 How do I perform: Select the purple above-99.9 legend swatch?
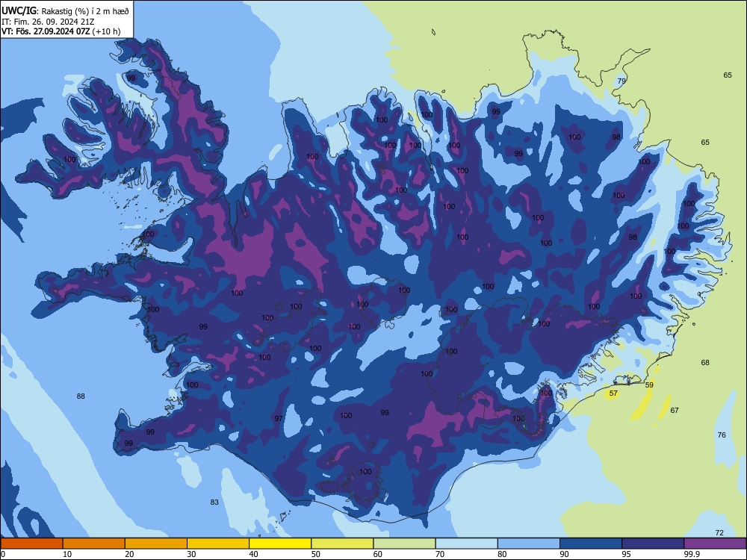(x=715, y=544)
